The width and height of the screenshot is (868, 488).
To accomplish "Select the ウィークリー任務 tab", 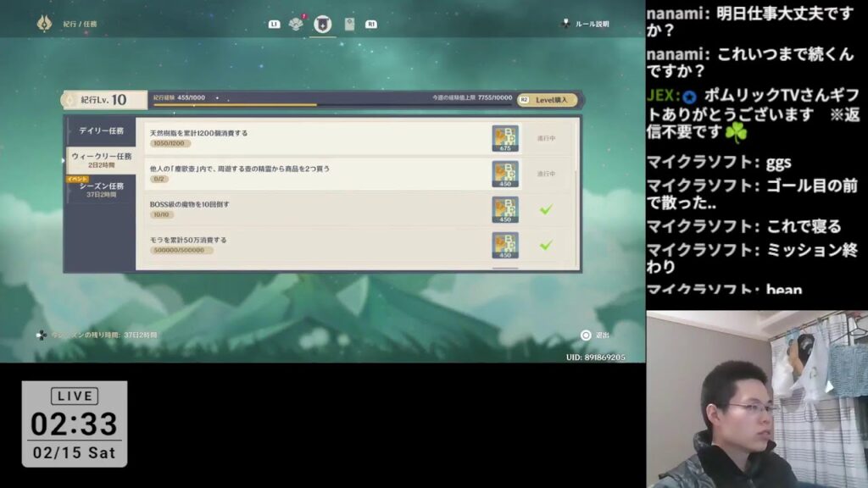I will (x=101, y=160).
